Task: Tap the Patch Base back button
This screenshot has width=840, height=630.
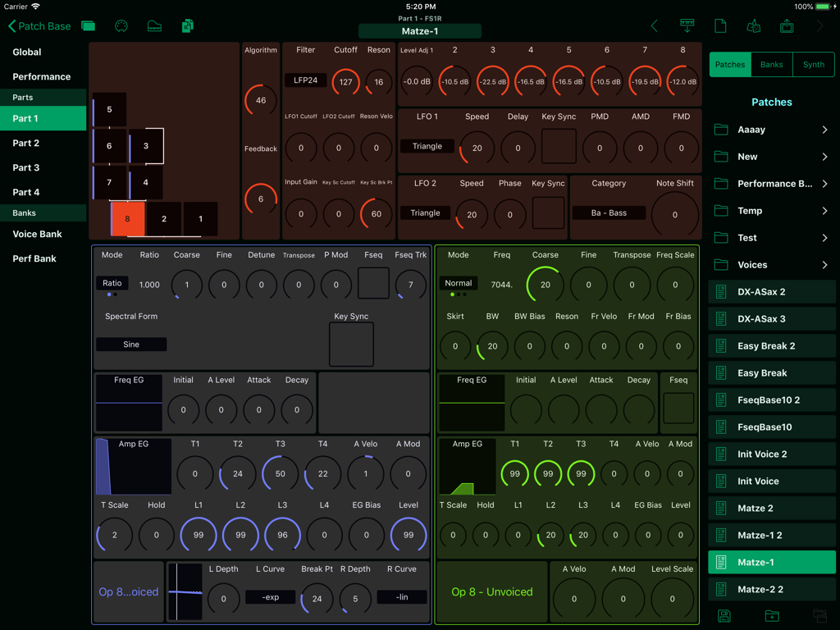Action: [x=37, y=25]
